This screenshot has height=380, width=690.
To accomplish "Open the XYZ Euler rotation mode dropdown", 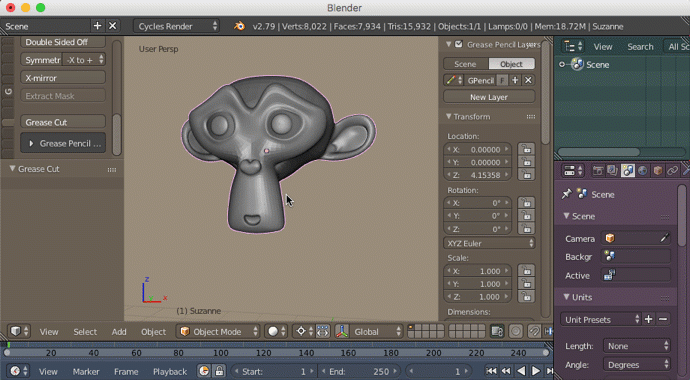I will (x=489, y=243).
